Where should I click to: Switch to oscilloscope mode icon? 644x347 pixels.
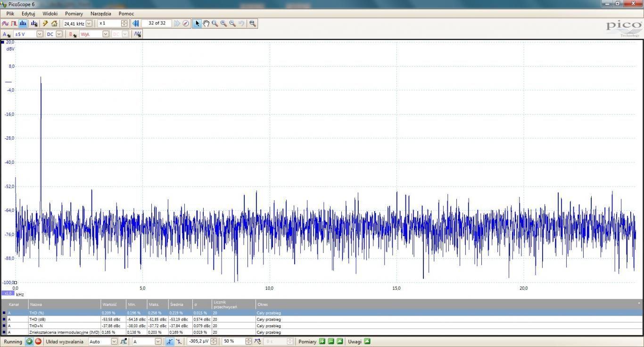click(x=5, y=23)
